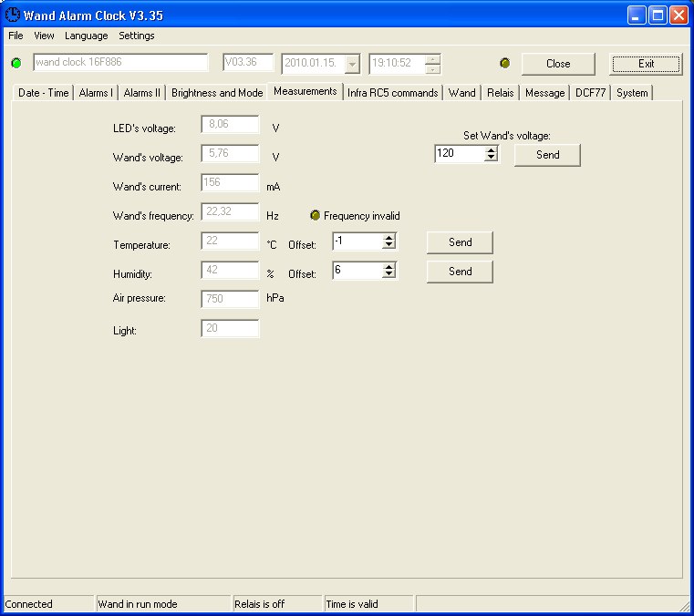Decrease Temperature offset with down arrow

388,245
